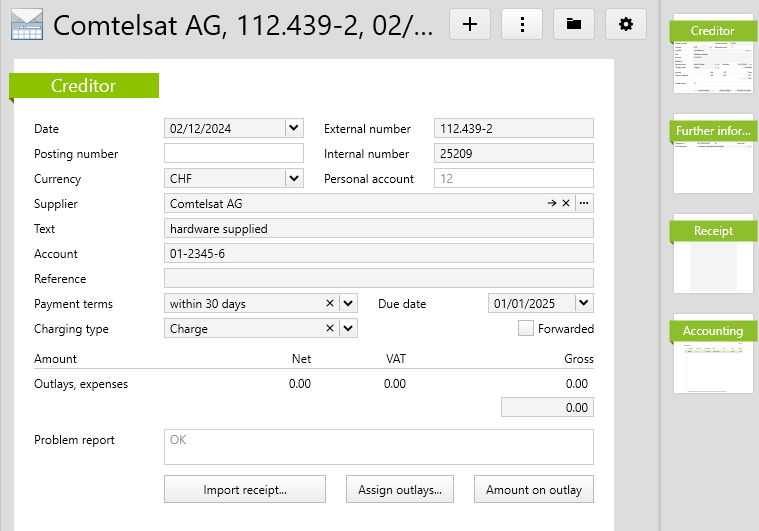Clear Supplier field with X icon
This screenshot has height=531, width=759.
pyautogui.click(x=566, y=204)
